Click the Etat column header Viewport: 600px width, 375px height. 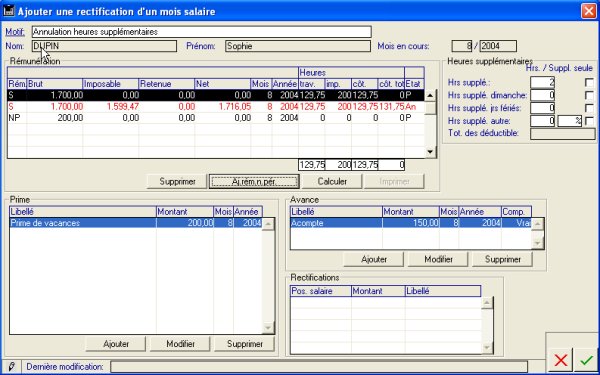[414, 84]
